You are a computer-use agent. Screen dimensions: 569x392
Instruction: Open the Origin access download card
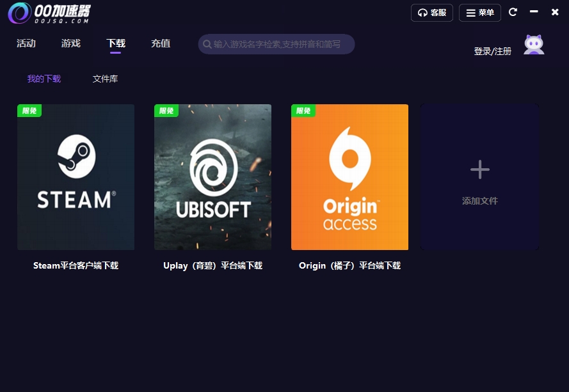tap(350, 177)
